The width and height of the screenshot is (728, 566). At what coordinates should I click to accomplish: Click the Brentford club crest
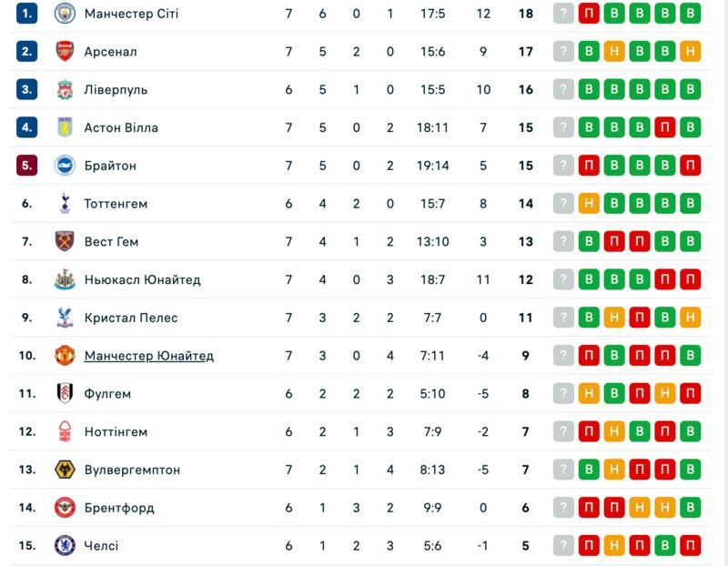click(x=64, y=508)
